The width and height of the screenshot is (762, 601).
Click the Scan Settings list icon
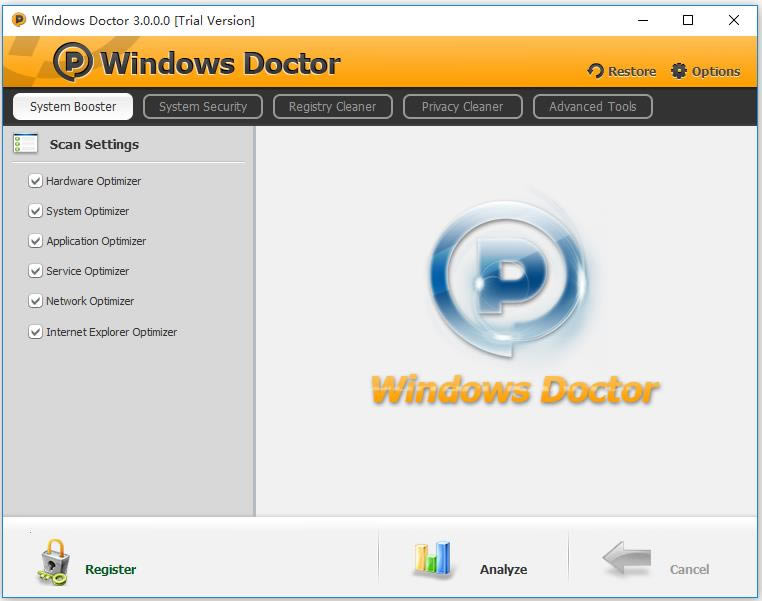25,144
